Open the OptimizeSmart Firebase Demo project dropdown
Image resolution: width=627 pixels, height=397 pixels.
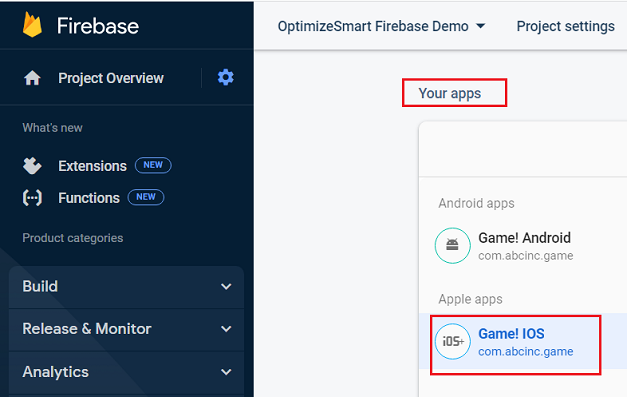coord(381,26)
